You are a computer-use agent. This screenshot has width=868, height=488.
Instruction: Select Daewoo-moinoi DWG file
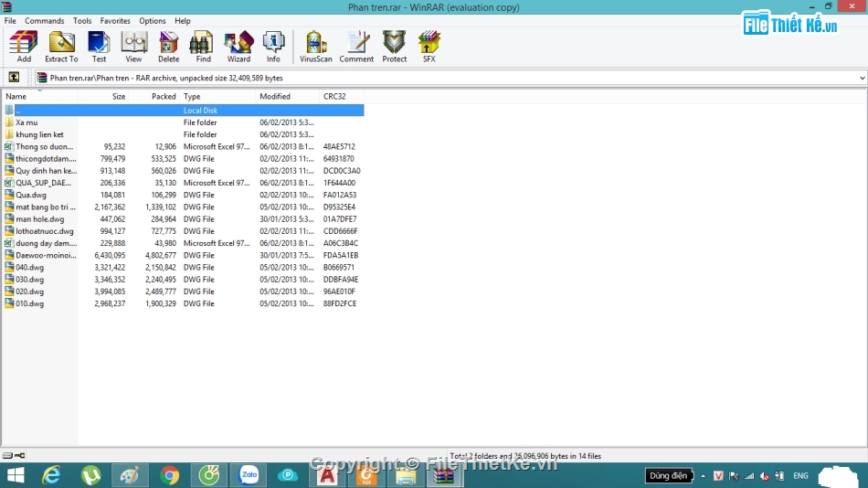184,255
